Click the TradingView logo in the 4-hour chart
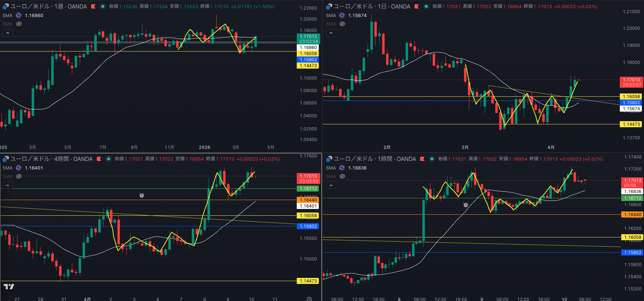Screen dimensions: 644x301 coord(9,286)
